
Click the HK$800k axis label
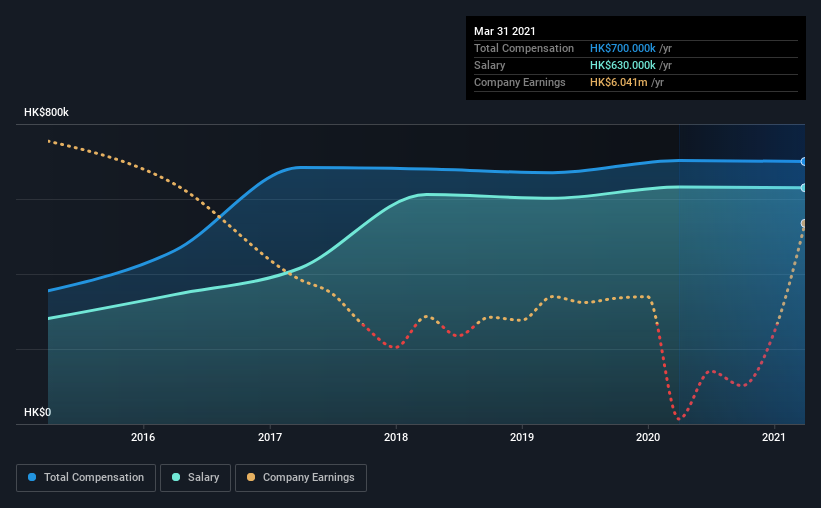(x=46, y=112)
